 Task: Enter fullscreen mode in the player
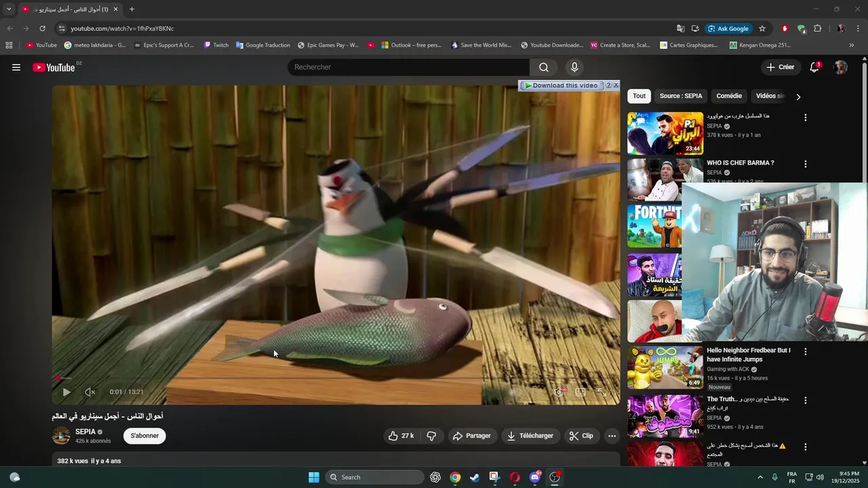click(x=601, y=392)
